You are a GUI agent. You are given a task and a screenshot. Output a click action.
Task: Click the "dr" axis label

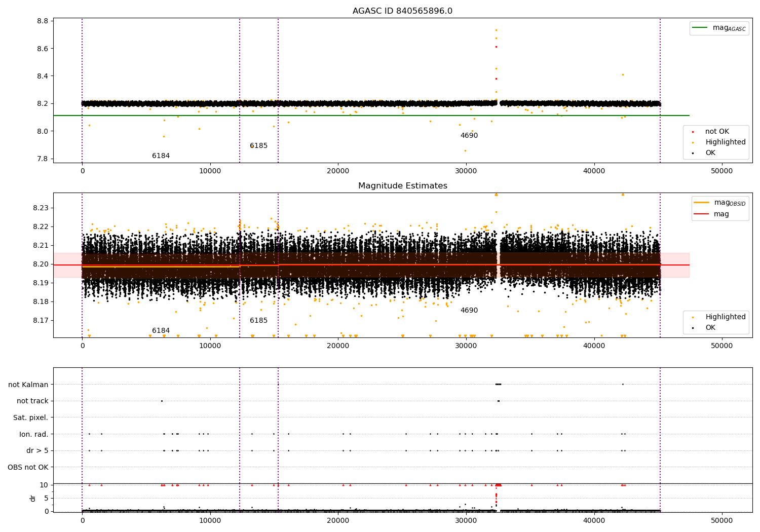click(x=33, y=498)
